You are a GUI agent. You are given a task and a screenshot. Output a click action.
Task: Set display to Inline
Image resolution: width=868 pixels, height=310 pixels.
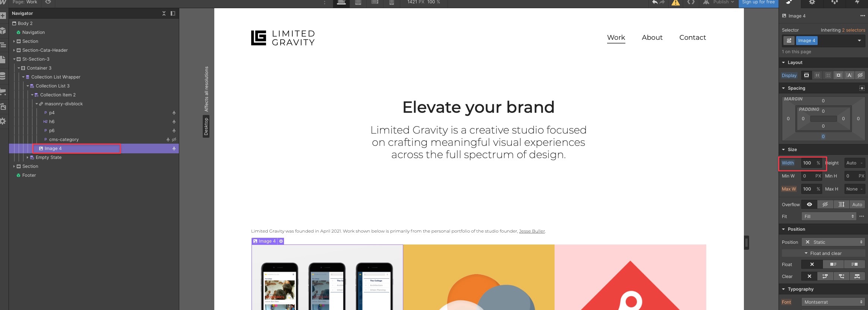pyautogui.click(x=849, y=75)
